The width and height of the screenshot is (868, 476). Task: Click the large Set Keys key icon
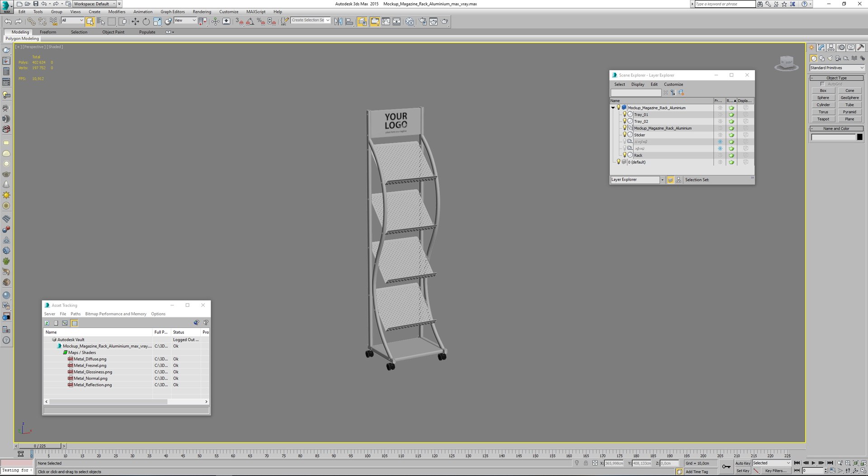click(726, 466)
